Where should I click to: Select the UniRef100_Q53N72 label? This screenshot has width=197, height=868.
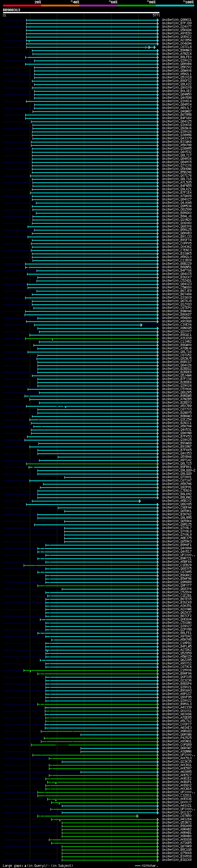pyautogui.click(x=176, y=823)
